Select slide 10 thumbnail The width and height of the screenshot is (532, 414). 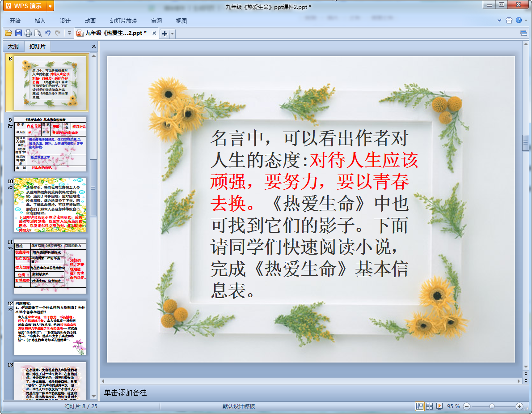click(x=50, y=205)
